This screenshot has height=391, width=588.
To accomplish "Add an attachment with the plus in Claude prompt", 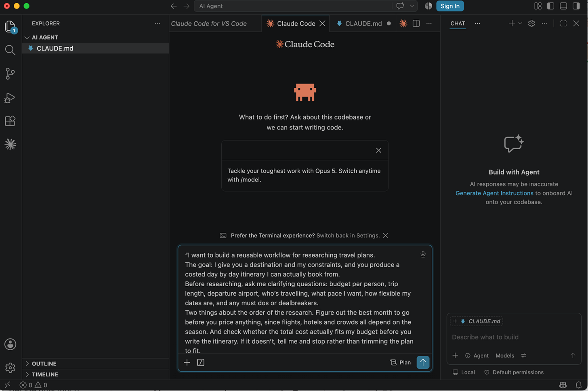I will [x=187, y=362].
